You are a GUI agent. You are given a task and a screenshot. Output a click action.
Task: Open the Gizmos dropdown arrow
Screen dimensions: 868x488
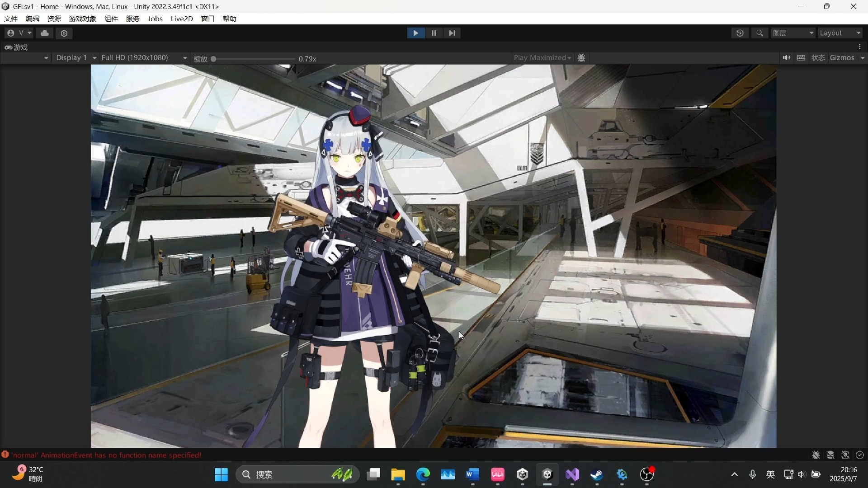pyautogui.click(x=863, y=58)
